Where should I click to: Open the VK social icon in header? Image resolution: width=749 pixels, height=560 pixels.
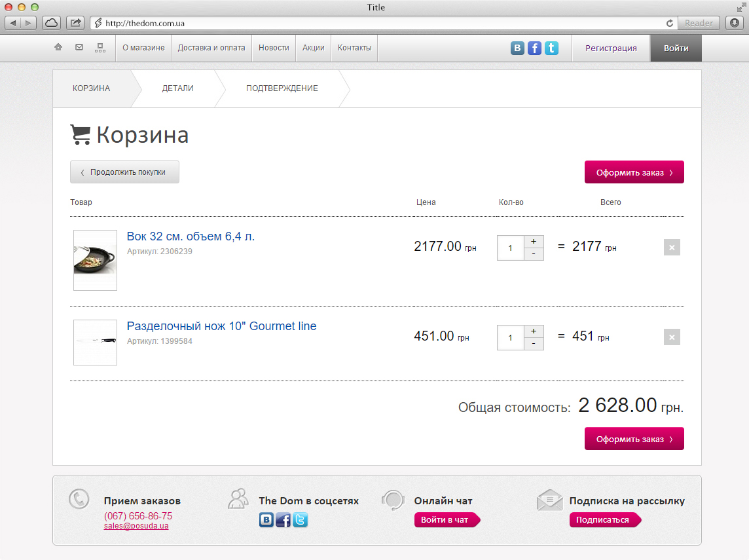(x=518, y=48)
